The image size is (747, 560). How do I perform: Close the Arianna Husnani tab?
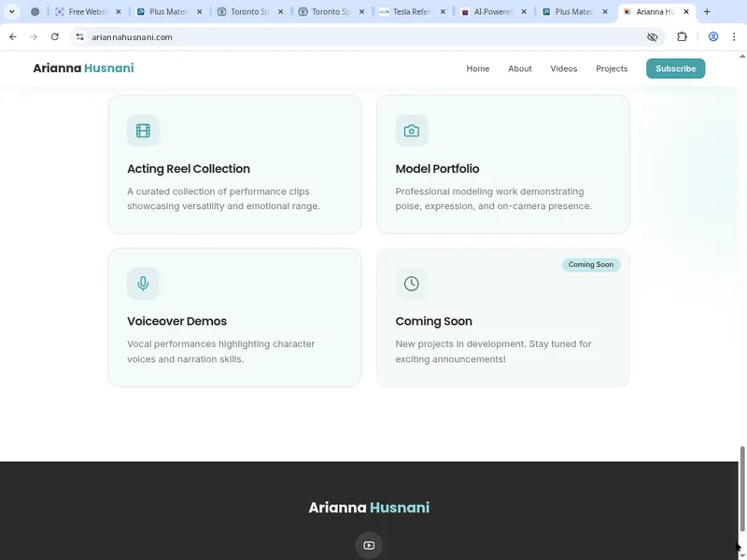click(686, 12)
